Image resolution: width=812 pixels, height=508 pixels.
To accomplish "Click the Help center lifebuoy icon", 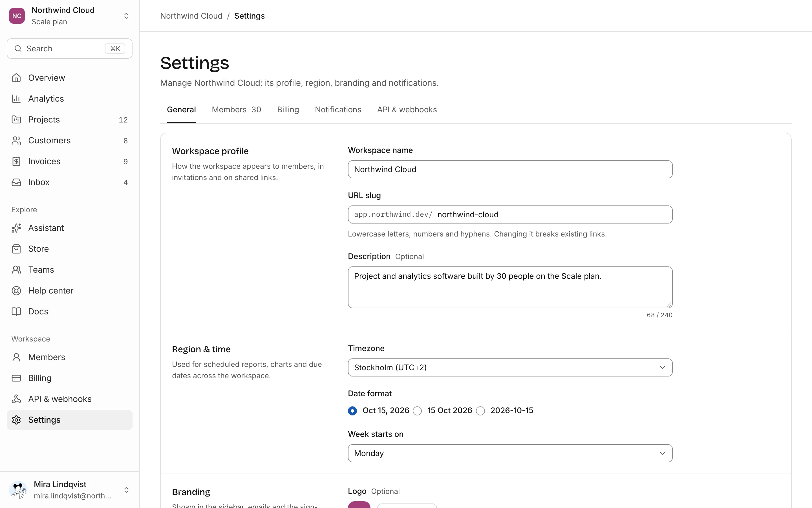I will [x=16, y=291].
